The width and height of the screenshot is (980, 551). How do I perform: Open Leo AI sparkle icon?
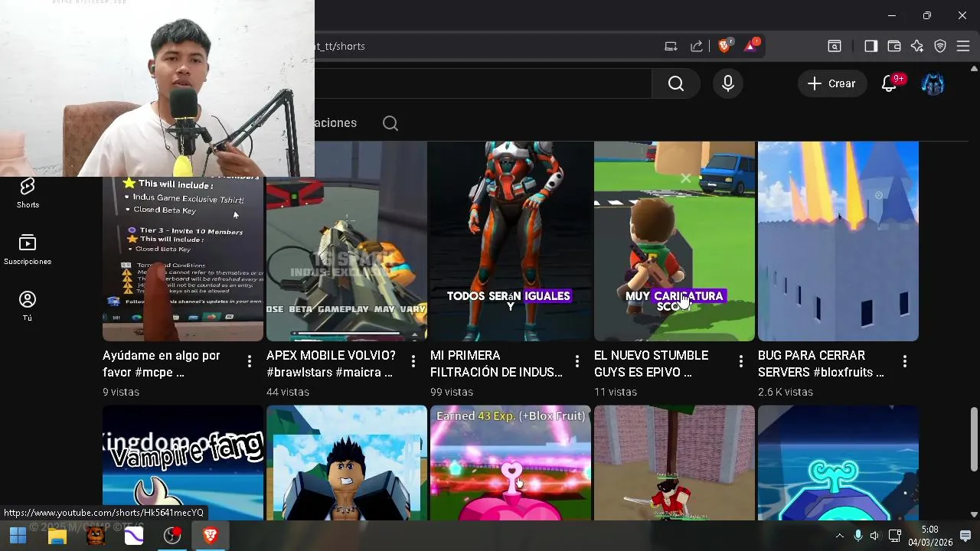click(917, 46)
